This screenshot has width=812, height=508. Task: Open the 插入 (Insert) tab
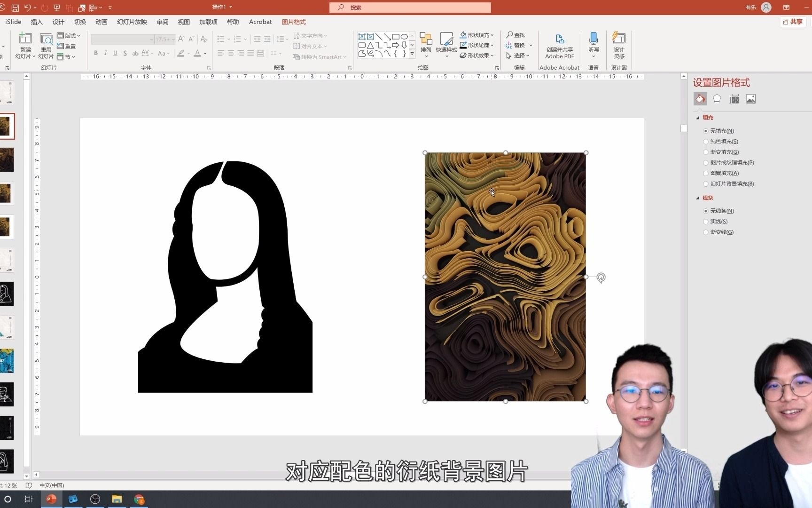tap(37, 22)
